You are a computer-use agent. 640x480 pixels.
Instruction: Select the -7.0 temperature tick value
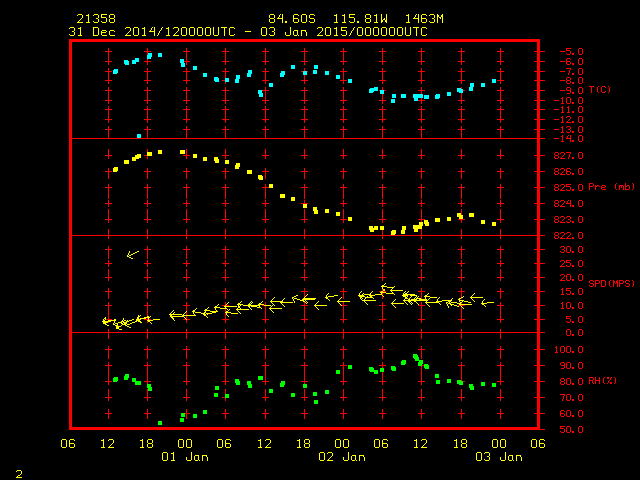(x=571, y=71)
